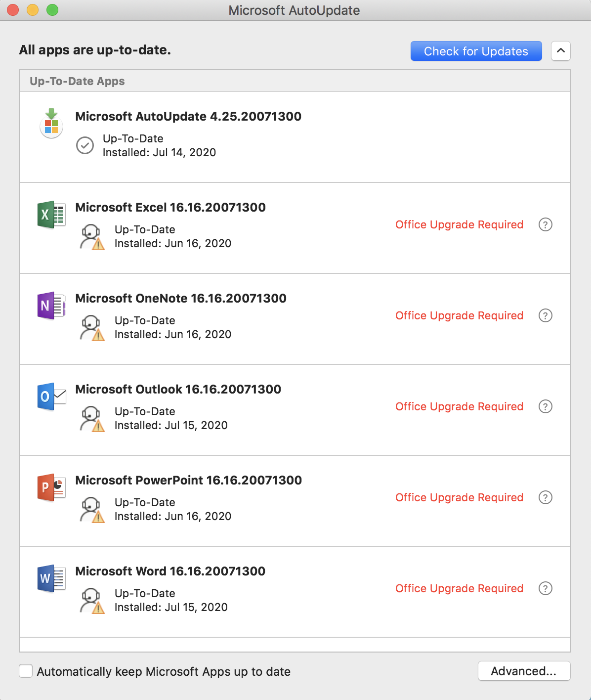
Task: Click the Check for Updates button
Action: click(476, 51)
